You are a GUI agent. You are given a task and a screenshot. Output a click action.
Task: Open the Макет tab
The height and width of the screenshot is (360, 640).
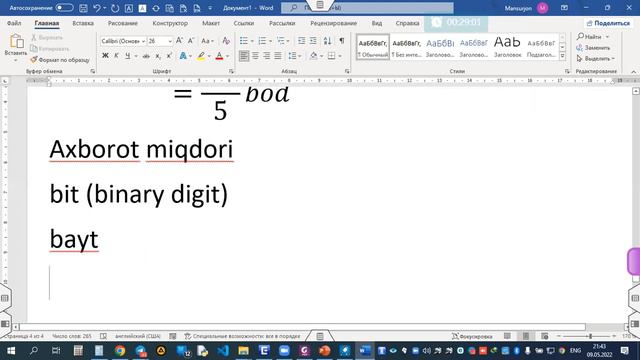[211, 23]
